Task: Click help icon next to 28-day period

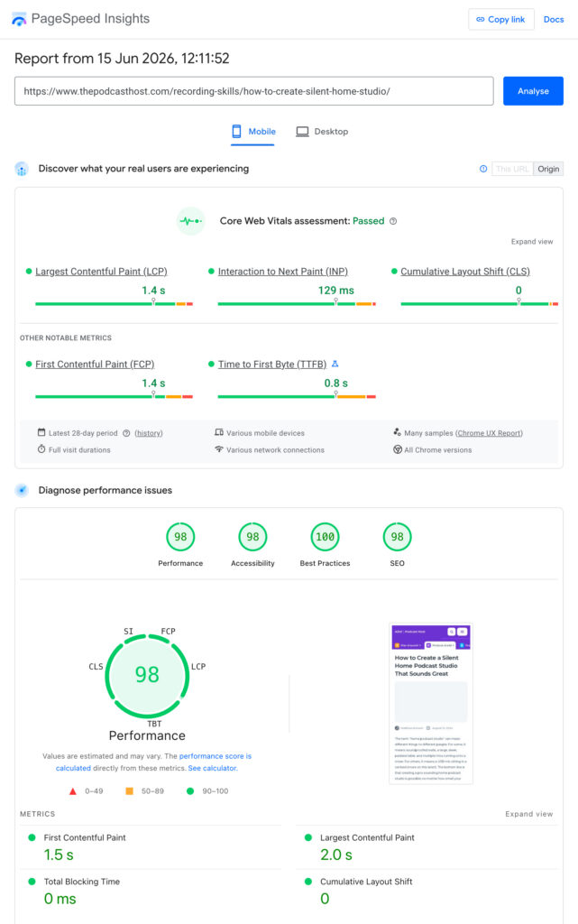Action: [126, 433]
